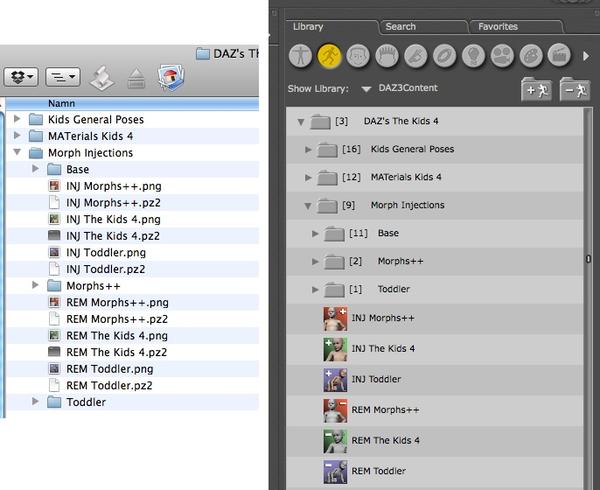Expand the Base folder in Poser library
Screen dimensions: 600x490
315,233
